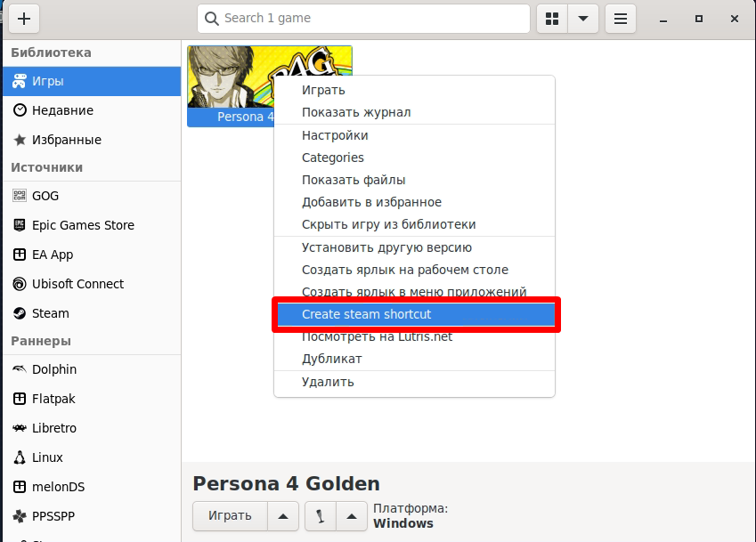Image resolution: width=756 pixels, height=542 pixels.
Task: Click the GOG source icon
Action: point(20,196)
